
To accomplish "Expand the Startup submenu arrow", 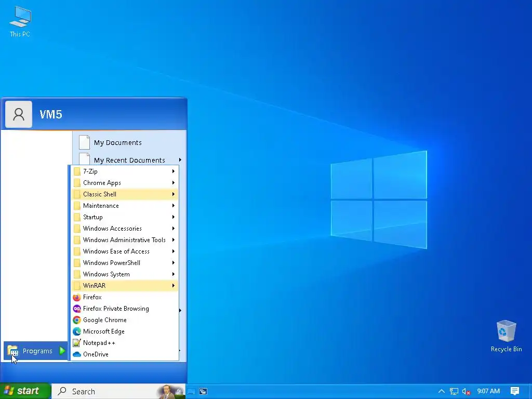I will 174,217.
